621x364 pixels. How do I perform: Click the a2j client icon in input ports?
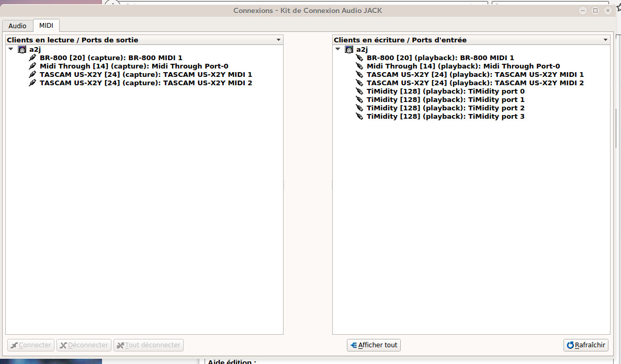(349, 50)
